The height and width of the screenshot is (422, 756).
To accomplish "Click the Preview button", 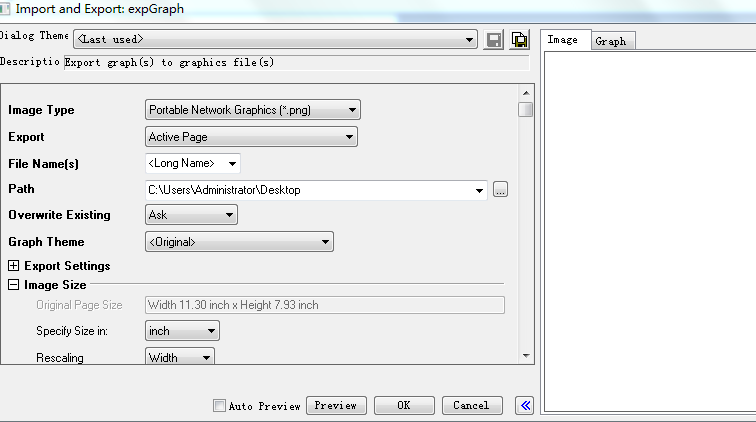I will pyautogui.click(x=336, y=405).
